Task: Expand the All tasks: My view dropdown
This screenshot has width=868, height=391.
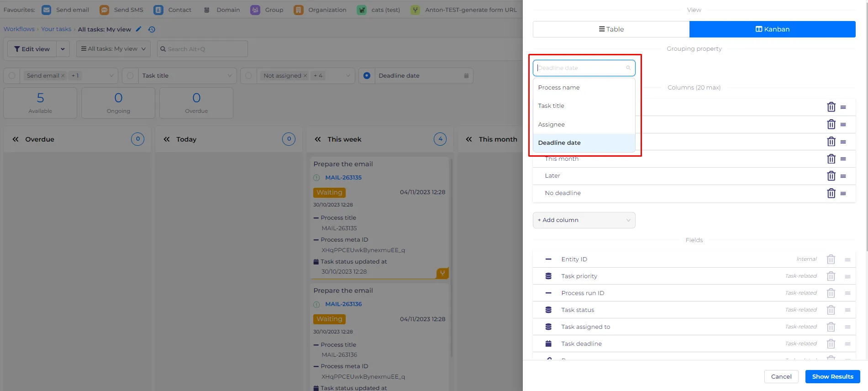Action: [x=113, y=49]
